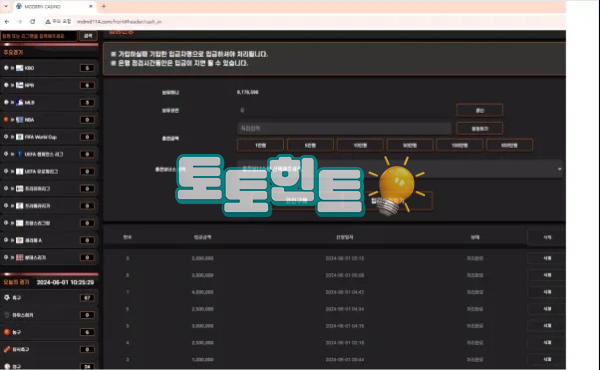The height and width of the screenshot is (370, 600).
Task: Open the tab search dropdown arrow in browser
Action: [x=6, y=6]
